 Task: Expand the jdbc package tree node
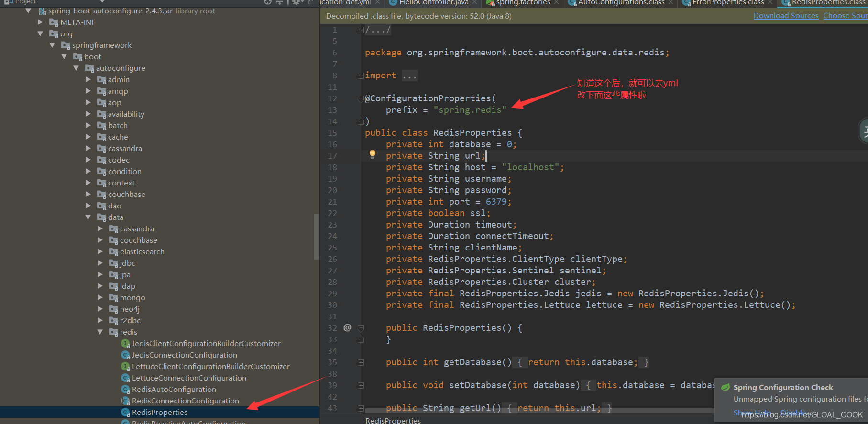(100, 263)
